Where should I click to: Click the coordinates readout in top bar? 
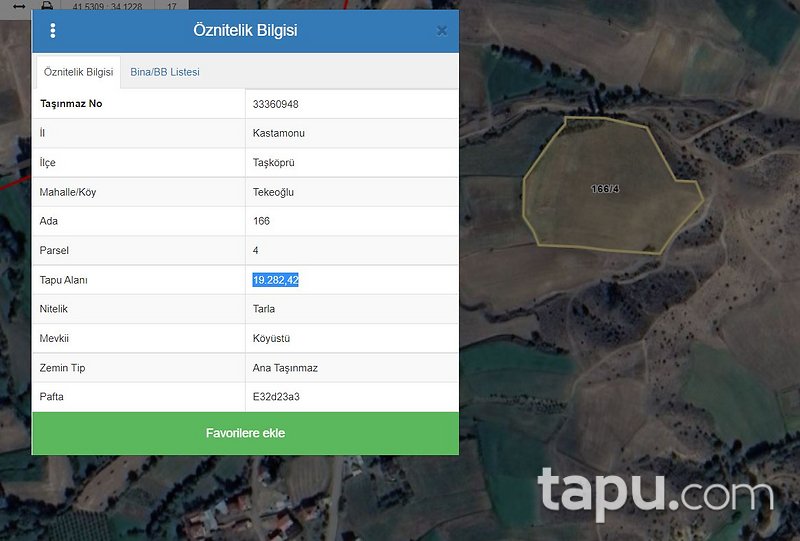point(108,7)
